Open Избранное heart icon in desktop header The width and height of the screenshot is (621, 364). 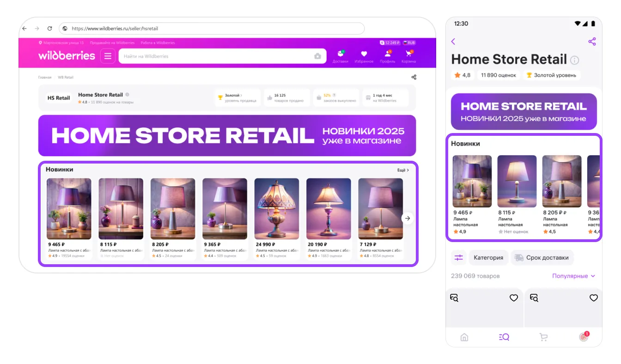(x=364, y=56)
